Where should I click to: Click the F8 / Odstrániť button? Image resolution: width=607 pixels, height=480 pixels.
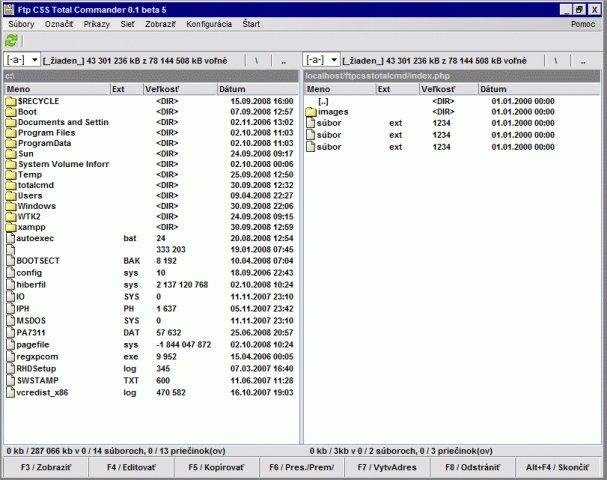coord(472,467)
